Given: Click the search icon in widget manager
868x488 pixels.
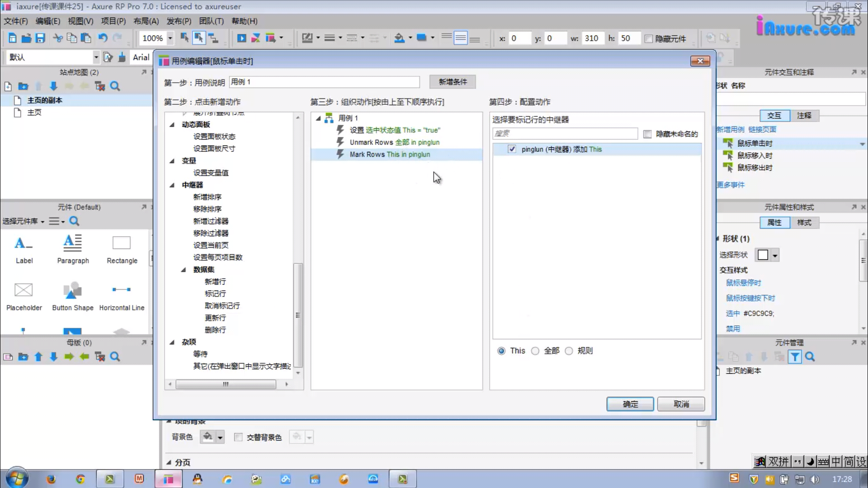Looking at the screenshot, I should point(810,357).
